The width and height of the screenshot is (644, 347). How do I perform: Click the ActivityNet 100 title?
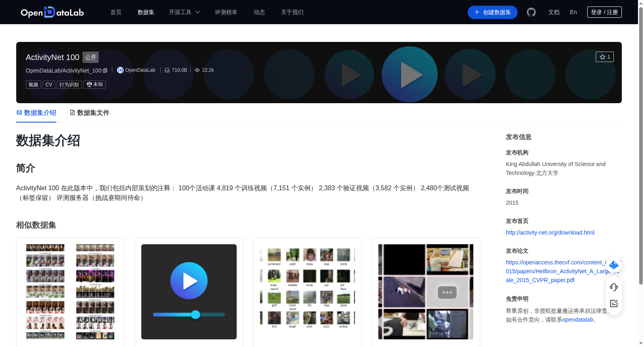coord(52,57)
